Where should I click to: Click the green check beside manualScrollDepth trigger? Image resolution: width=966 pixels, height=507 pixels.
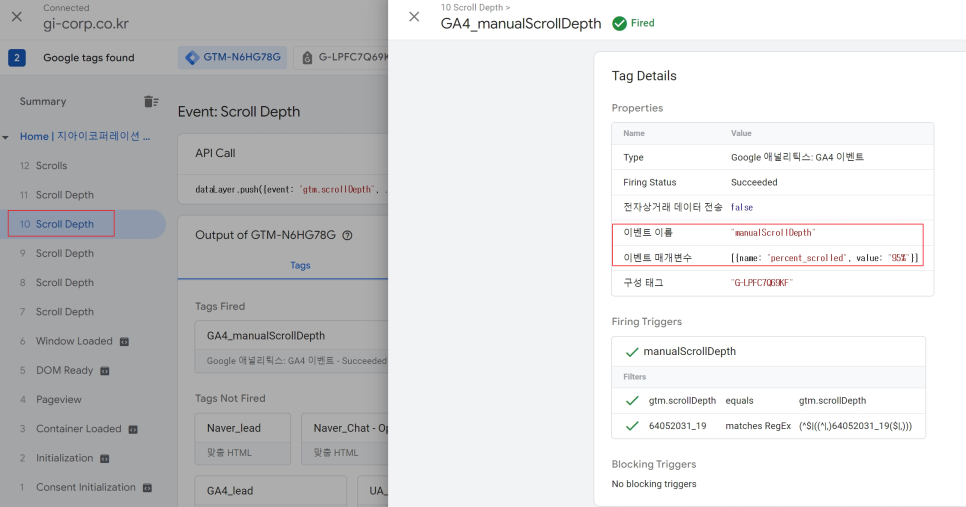pyautogui.click(x=631, y=352)
